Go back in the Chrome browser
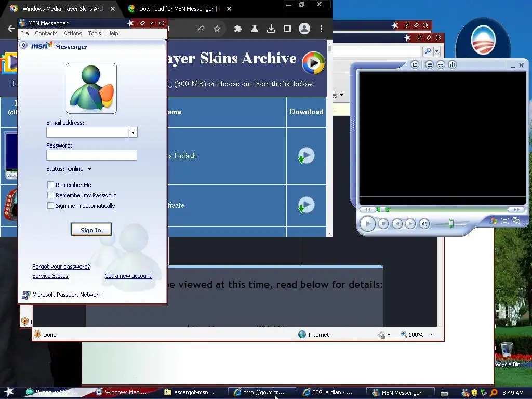This screenshot has width=532, height=399. [11, 29]
